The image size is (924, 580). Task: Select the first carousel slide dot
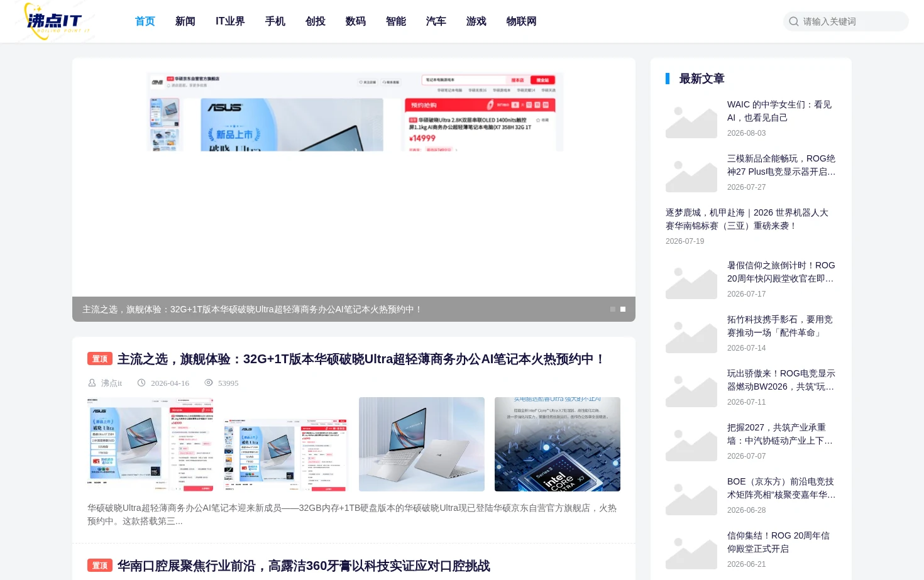[613, 309]
